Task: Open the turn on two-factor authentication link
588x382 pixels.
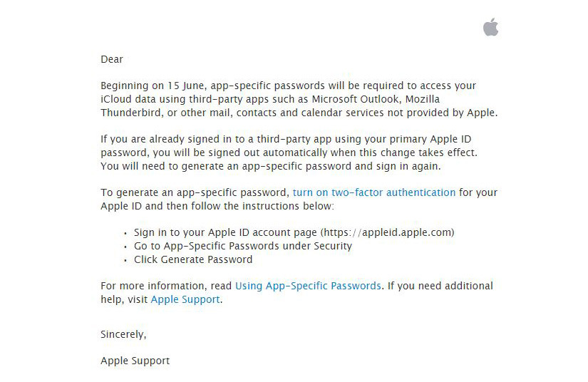Action: coord(374,192)
